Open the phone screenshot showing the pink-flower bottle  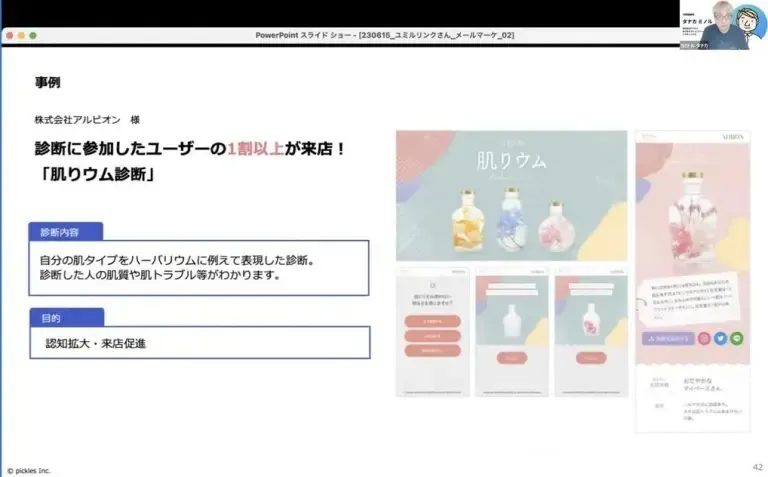(591, 331)
